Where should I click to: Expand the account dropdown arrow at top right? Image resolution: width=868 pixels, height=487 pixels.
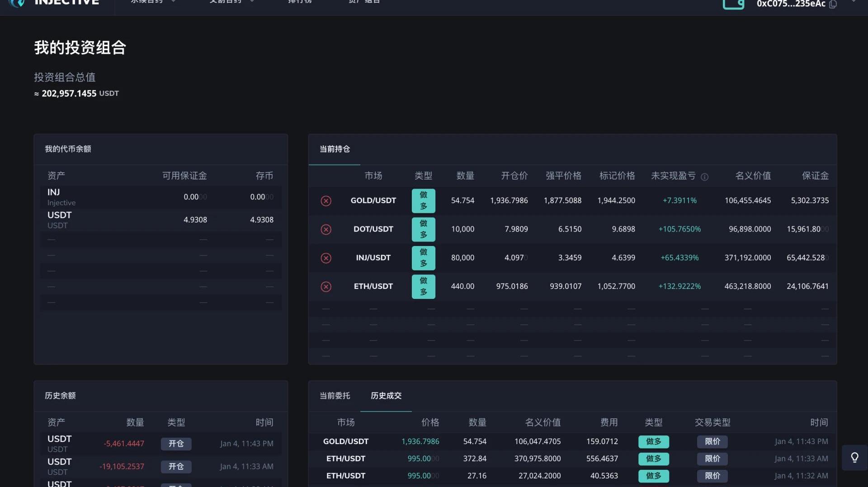pyautogui.click(x=854, y=2)
